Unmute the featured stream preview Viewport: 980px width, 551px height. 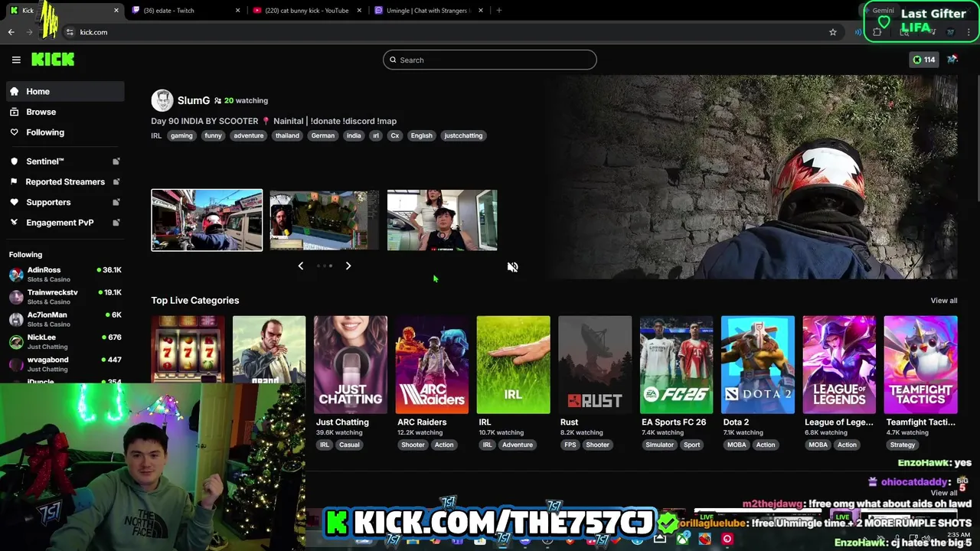click(x=513, y=267)
